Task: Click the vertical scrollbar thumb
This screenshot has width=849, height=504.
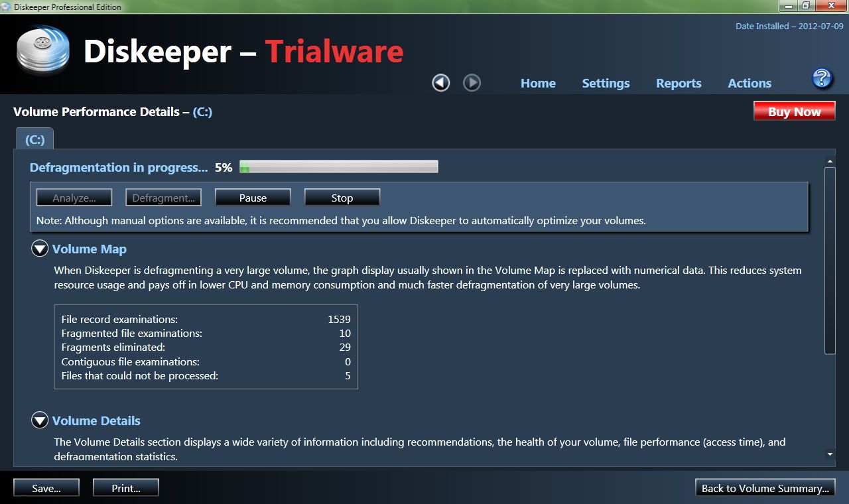Action: click(x=830, y=261)
